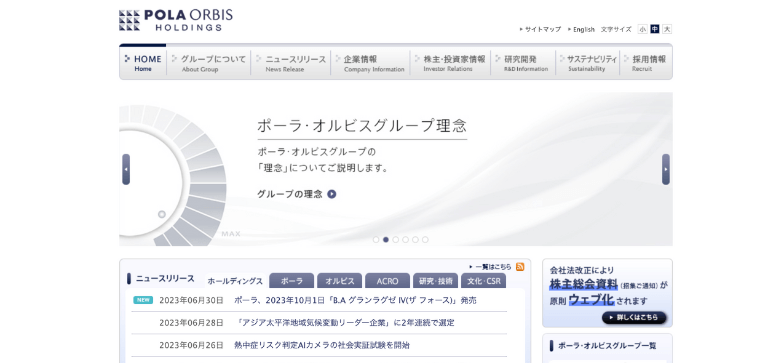Open 研究開発 R&D Information menu

(523, 63)
